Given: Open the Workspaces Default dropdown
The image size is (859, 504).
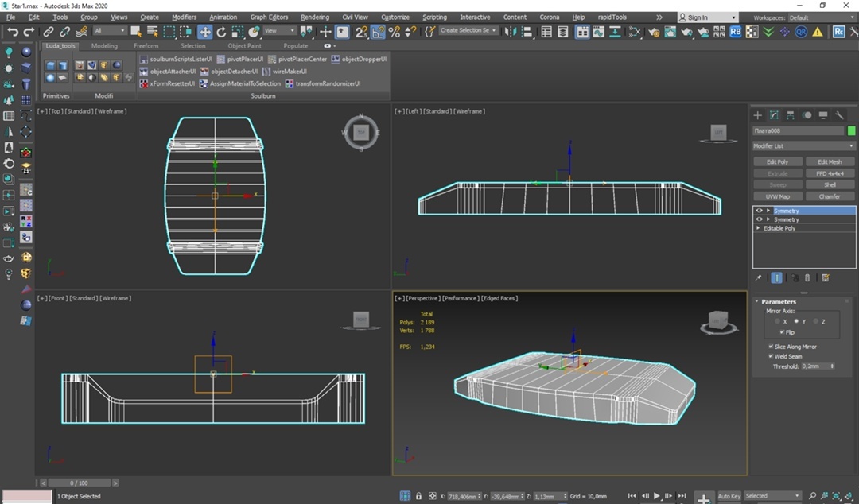Looking at the screenshot, I should click(821, 17).
